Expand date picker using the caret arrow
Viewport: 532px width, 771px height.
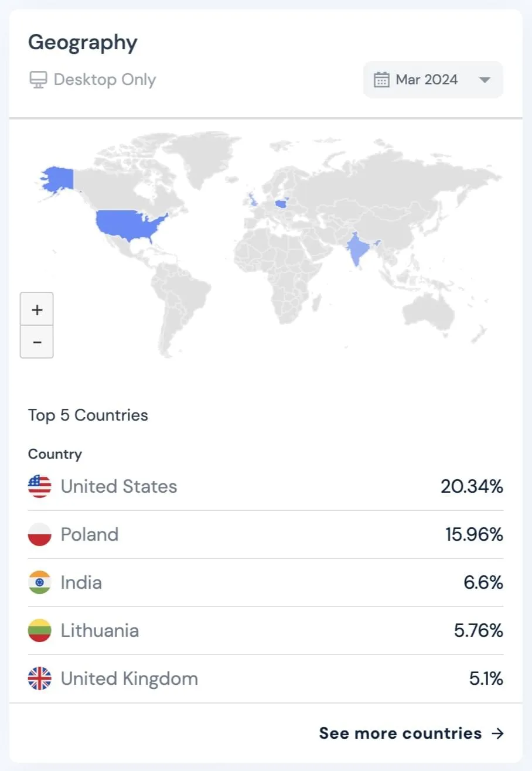click(485, 80)
